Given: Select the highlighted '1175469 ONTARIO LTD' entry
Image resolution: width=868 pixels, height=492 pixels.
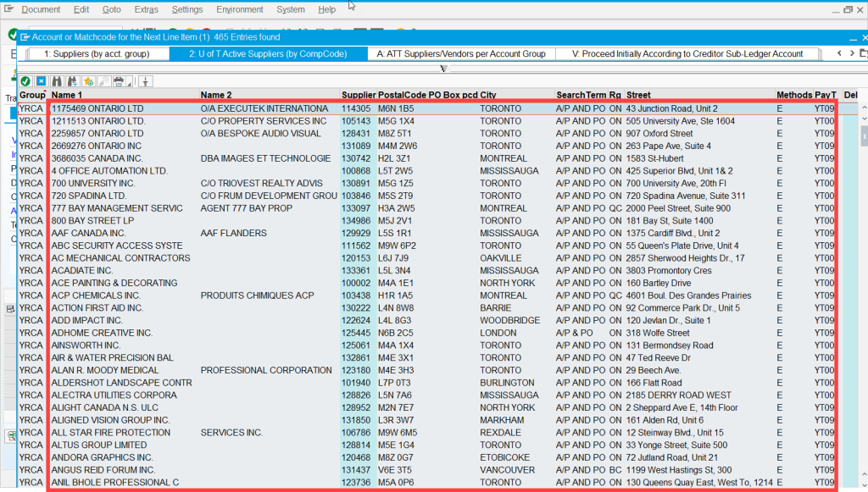Looking at the screenshot, I should (254, 108).
